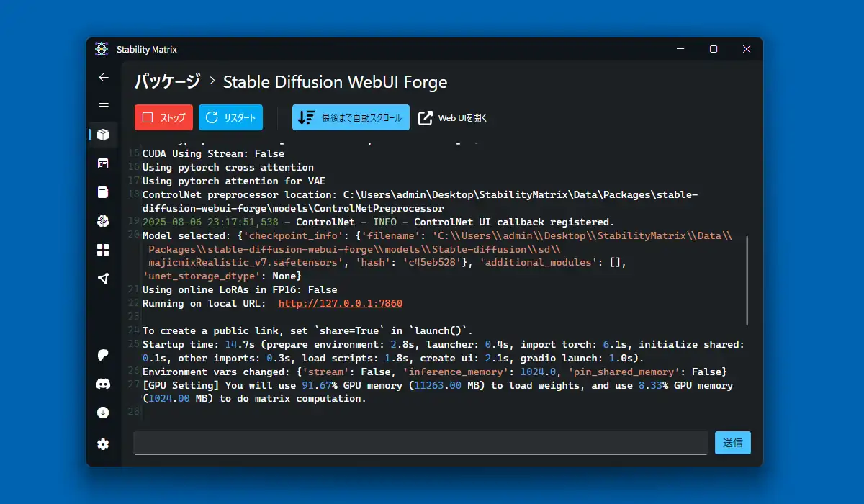Click 'CUDA Using Stream: False' log line
This screenshot has width=864, height=504.
pyautogui.click(x=213, y=153)
